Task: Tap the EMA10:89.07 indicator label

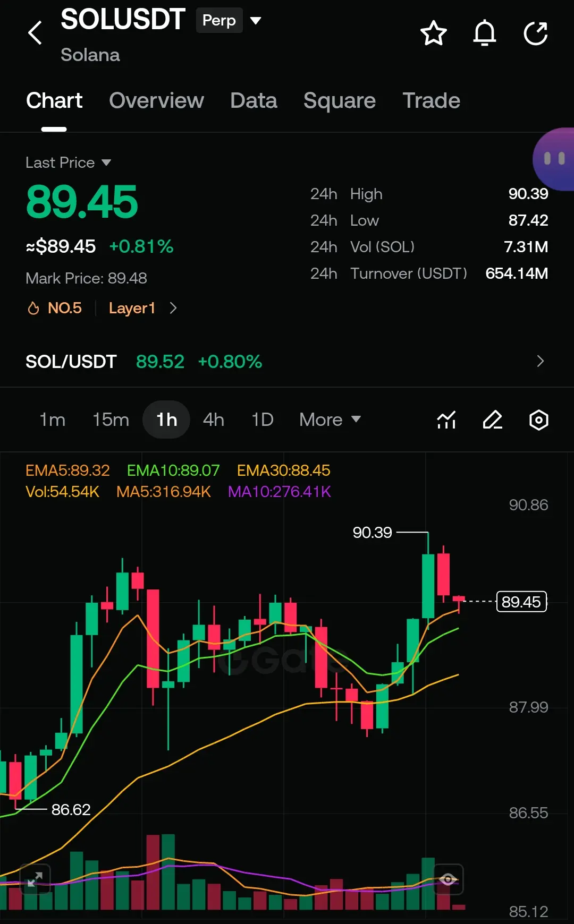Action: click(173, 470)
